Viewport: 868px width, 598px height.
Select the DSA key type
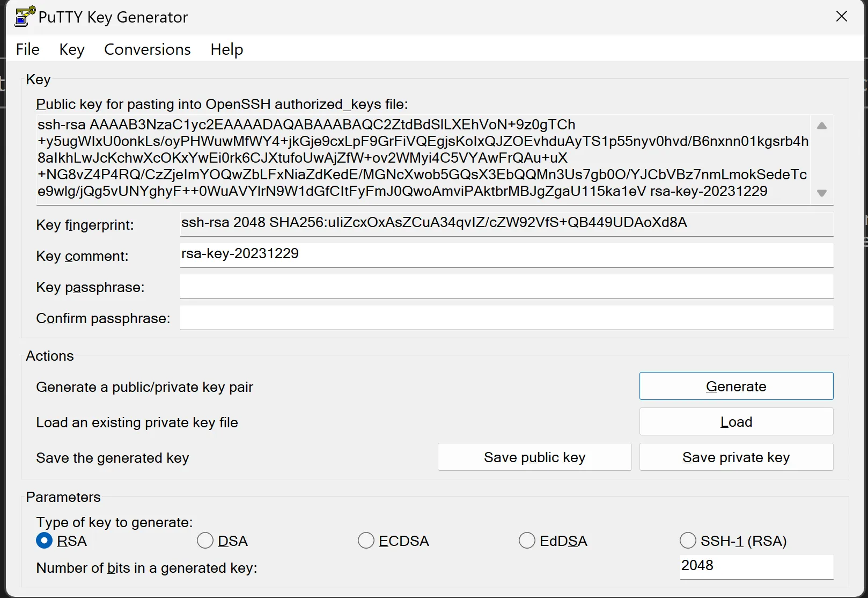[x=204, y=541]
